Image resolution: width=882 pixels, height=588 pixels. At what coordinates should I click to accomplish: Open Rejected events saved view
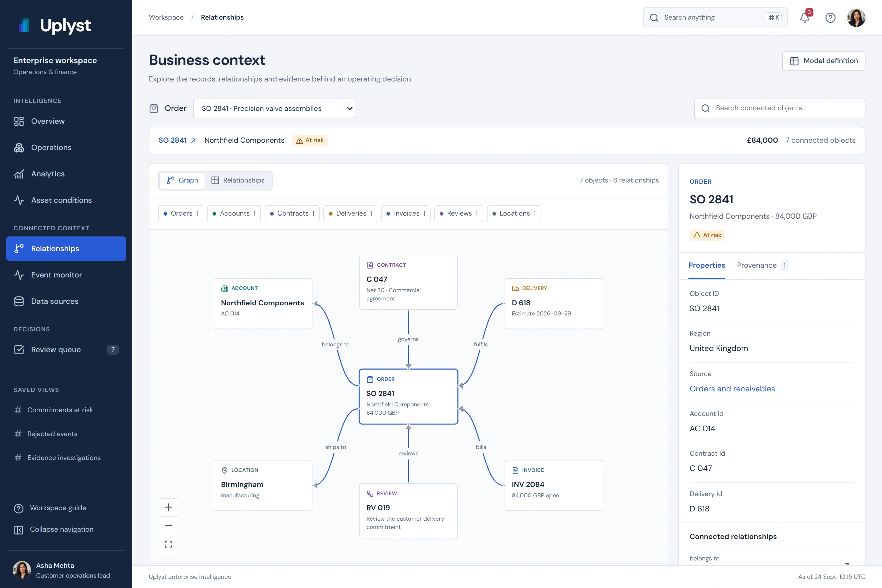click(66, 434)
